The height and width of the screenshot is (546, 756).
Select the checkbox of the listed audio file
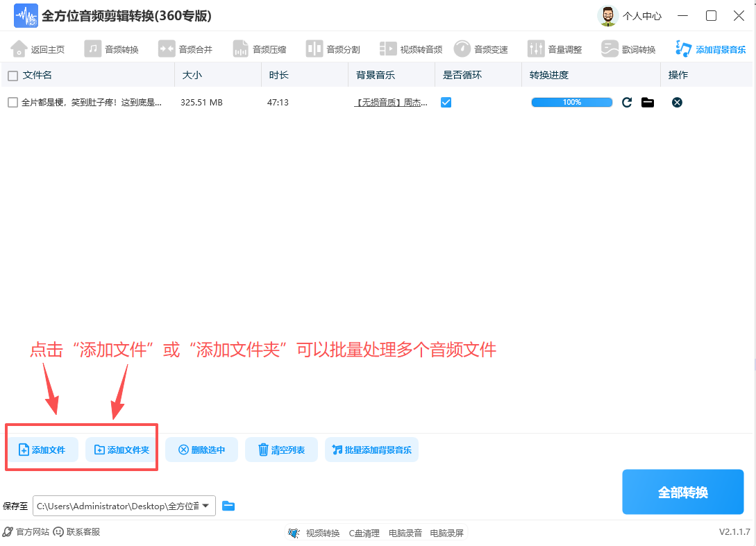[x=12, y=101]
